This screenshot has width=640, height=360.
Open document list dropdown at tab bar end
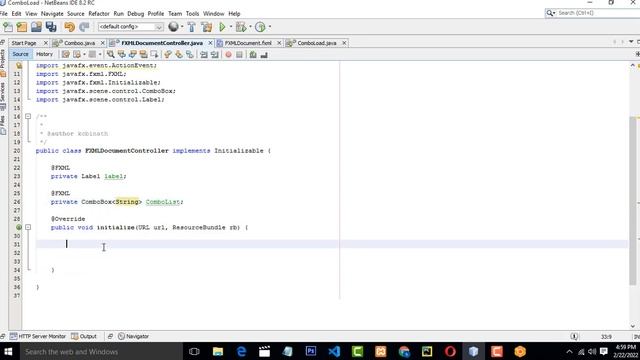(x=631, y=42)
